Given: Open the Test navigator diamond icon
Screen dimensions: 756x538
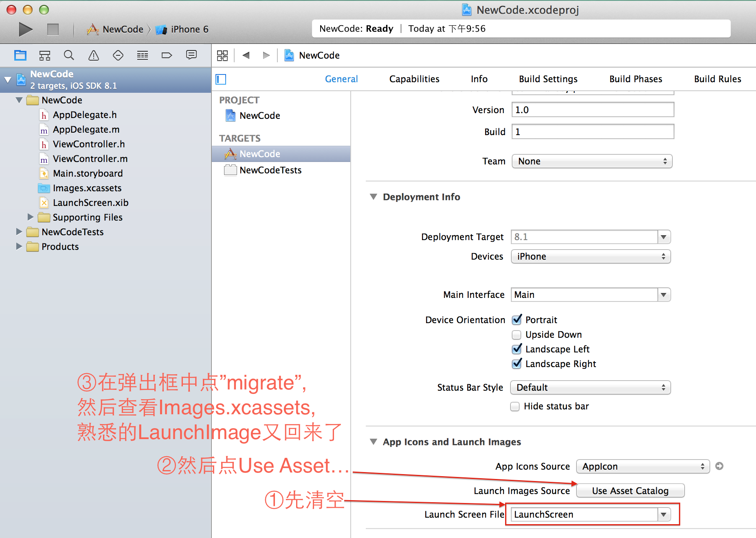Looking at the screenshot, I should [x=118, y=55].
